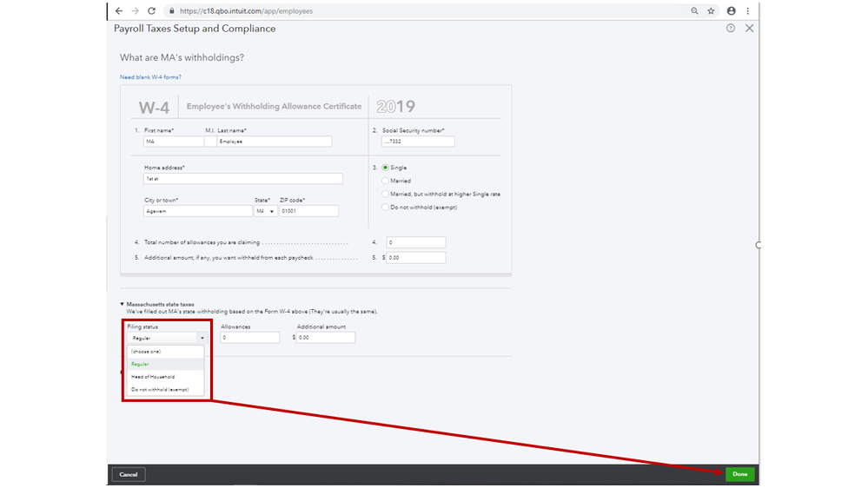Screen dimensions: 868x488
Task: Open the browser profile account icon
Action: coord(732,11)
